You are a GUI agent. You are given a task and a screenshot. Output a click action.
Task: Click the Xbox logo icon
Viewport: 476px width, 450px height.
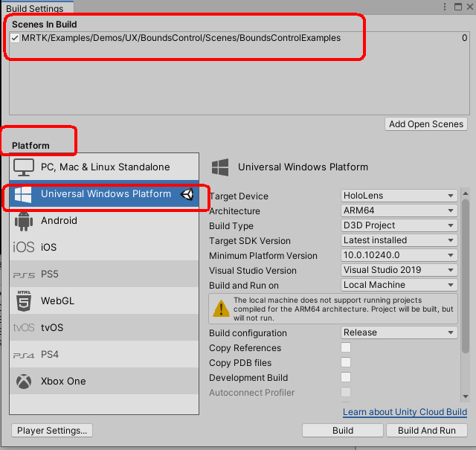pyautogui.click(x=24, y=382)
